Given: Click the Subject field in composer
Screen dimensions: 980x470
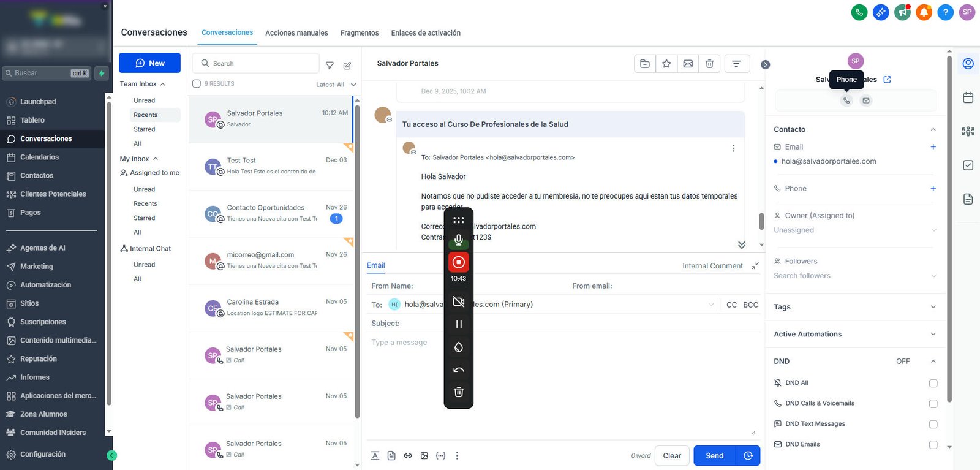Looking at the screenshot, I should 563,324.
